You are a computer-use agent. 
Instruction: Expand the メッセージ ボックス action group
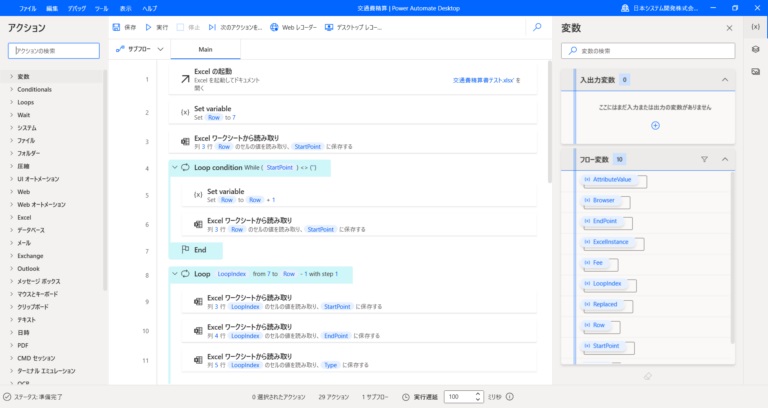pyautogui.click(x=12, y=281)
